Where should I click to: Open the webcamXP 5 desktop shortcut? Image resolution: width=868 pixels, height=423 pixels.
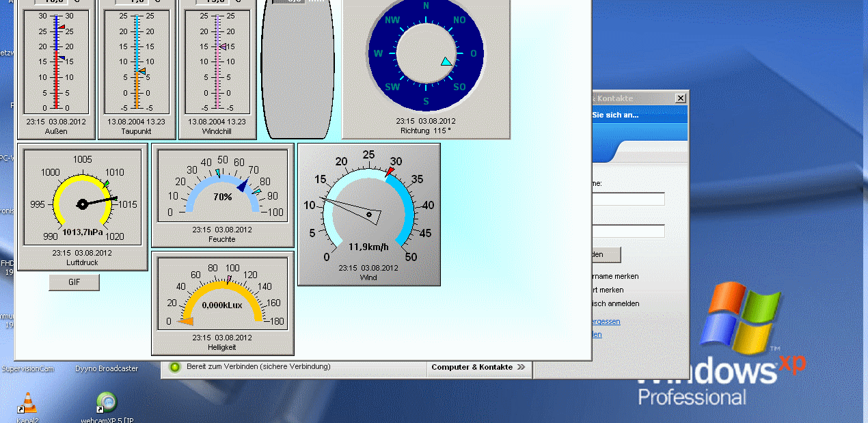click(107, 403)
